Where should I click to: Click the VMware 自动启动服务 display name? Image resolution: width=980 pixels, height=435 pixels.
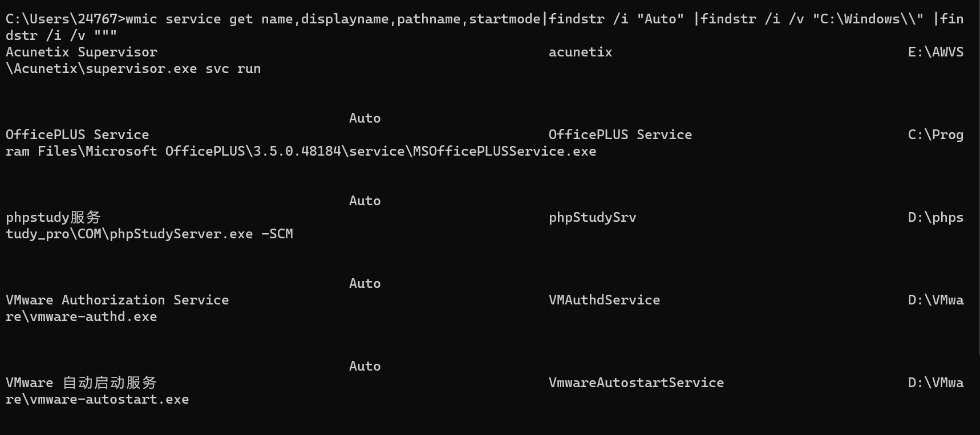(81, 383)
